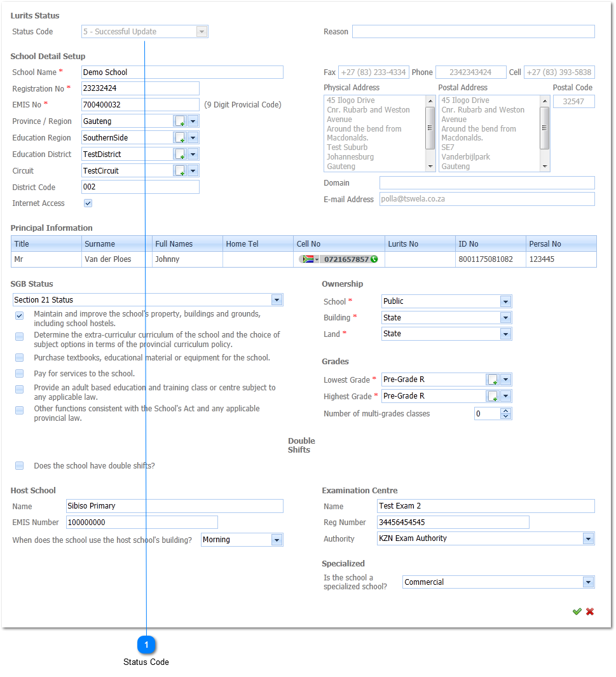Image resolution: width=616 pixels, height=677 pixels.
Task: Click the Registration No input field
Action: [x=140, y=88]
